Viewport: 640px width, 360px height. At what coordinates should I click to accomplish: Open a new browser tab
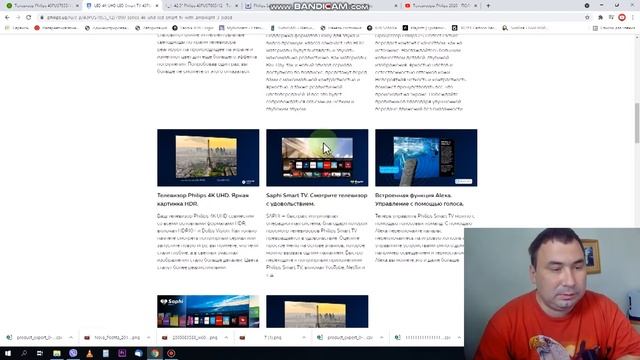[x=488, y=6]
